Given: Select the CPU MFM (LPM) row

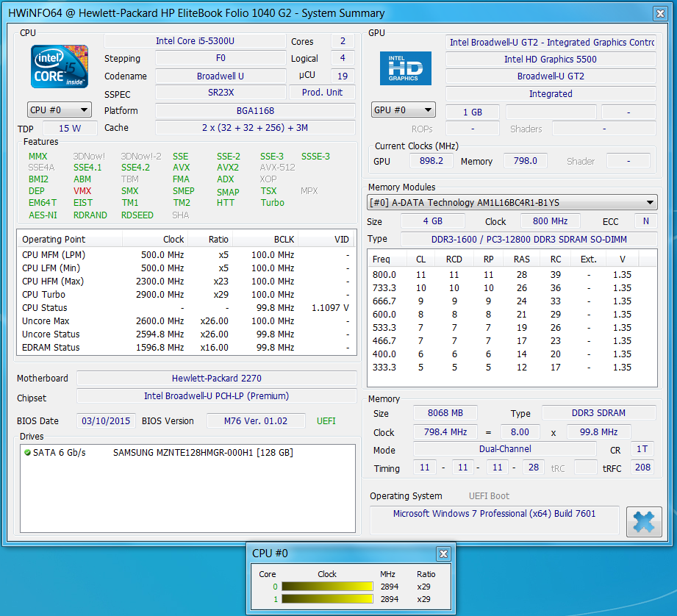Looking at the screenshot, I should point(186,254).
